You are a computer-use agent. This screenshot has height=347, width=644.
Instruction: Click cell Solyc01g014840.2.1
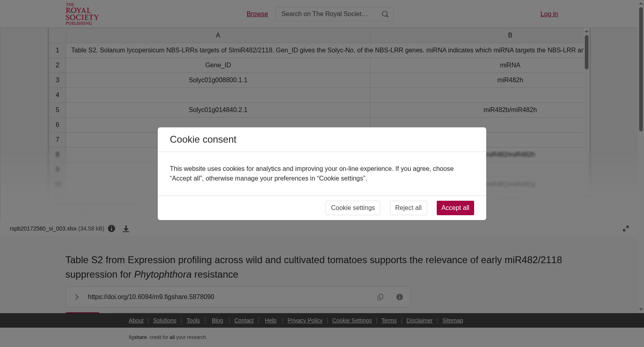pos(218,110)
